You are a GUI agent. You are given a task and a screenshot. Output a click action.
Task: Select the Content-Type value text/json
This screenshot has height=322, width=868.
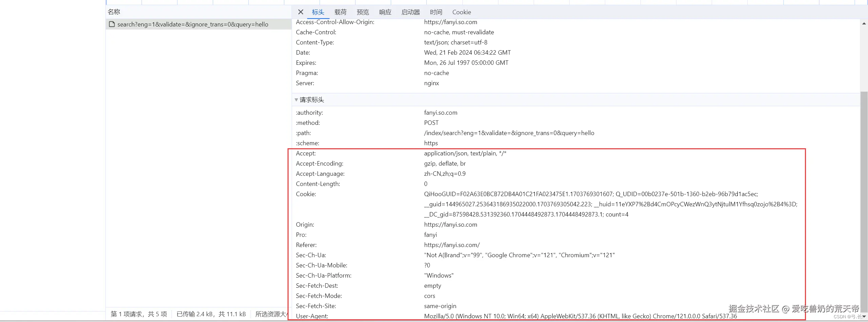pos(455,42)
